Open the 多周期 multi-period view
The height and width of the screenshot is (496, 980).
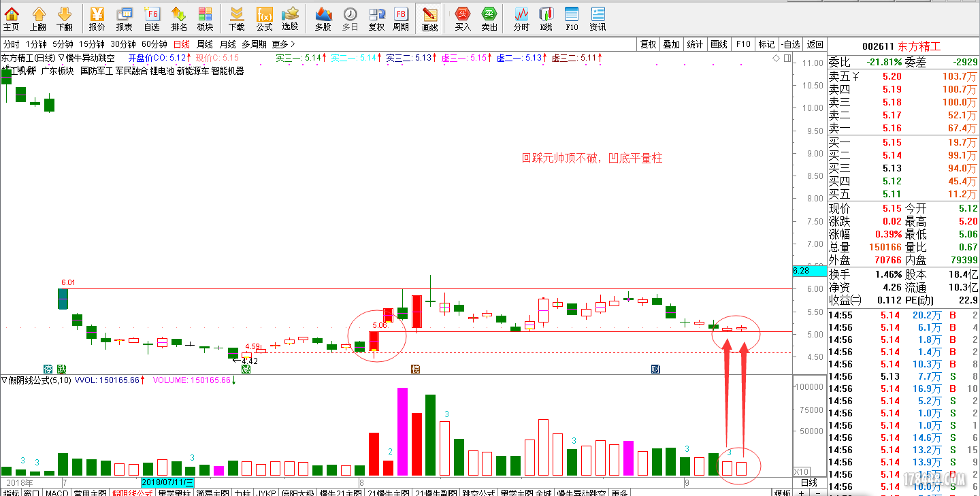[x=255, y=44]
